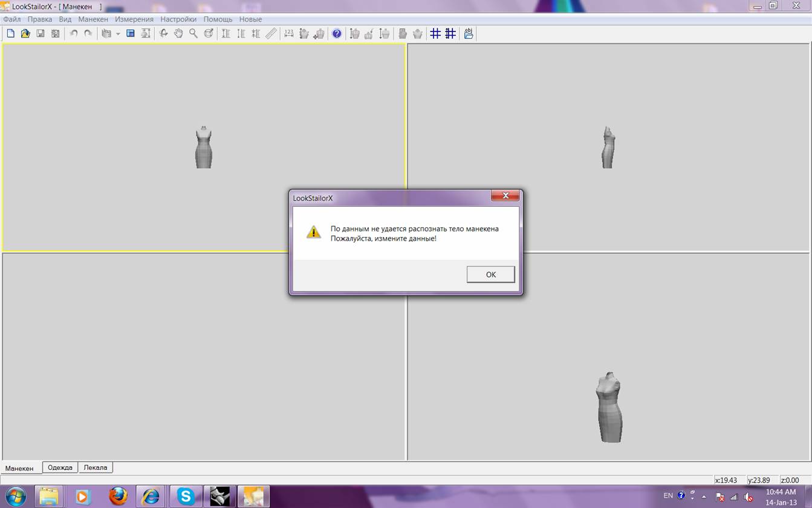This screenshot has height=508, width=812.
Task: Open the Файл menu
Action: pyautogui.click(x=12, y=19)
